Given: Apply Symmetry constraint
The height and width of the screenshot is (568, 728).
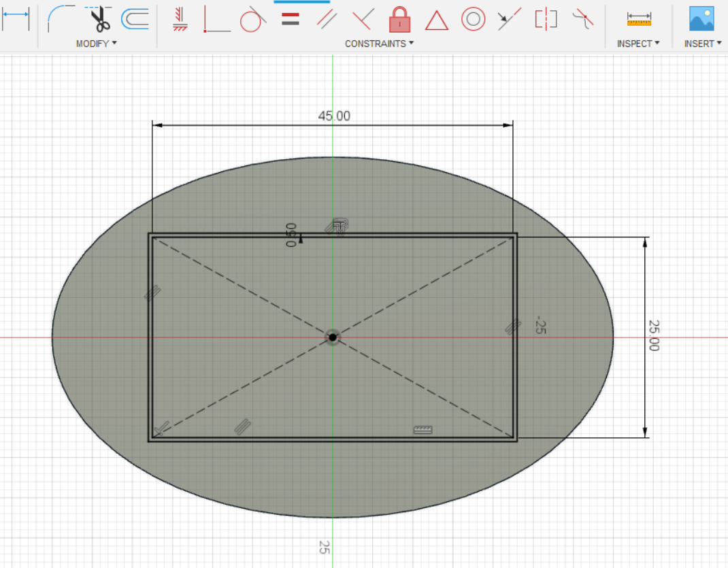Looking at the screenshot, I should [x=546, y=20].
